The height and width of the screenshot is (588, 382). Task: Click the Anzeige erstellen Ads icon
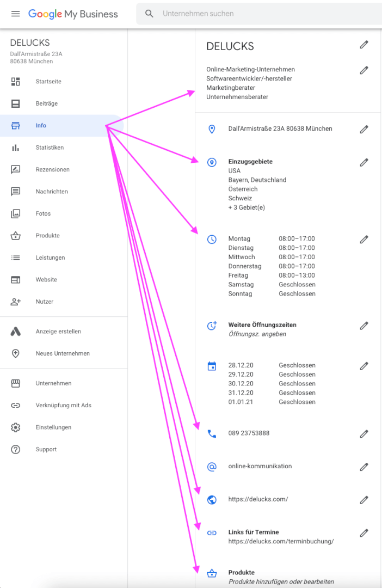[15, 332]
